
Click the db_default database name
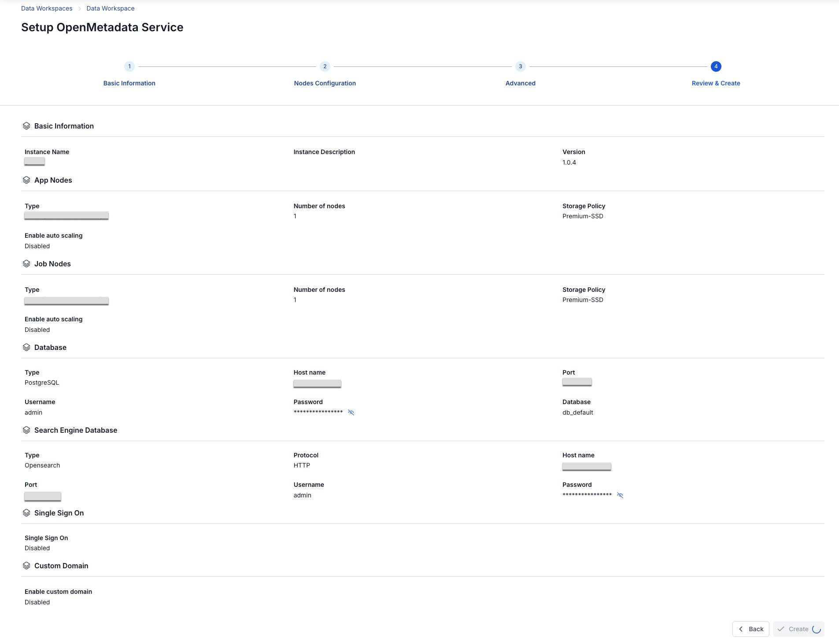[x=578, y=412]
